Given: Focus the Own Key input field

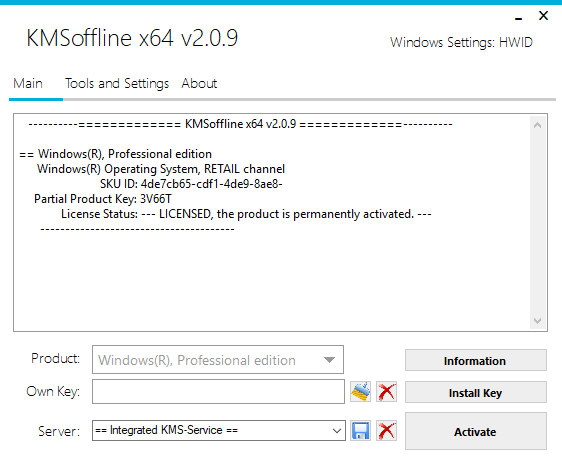Looking at the screenshot, I should [218, 391].
